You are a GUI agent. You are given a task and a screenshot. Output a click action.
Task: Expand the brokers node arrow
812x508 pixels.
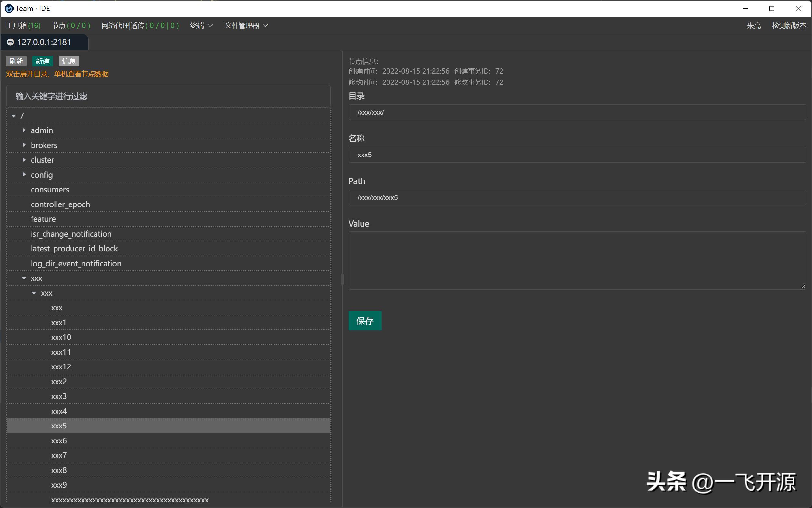pos(24,145)
